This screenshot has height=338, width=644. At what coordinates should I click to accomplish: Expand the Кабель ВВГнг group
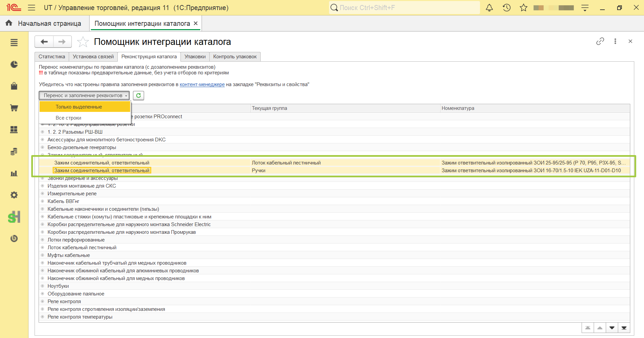pos(43,201)
